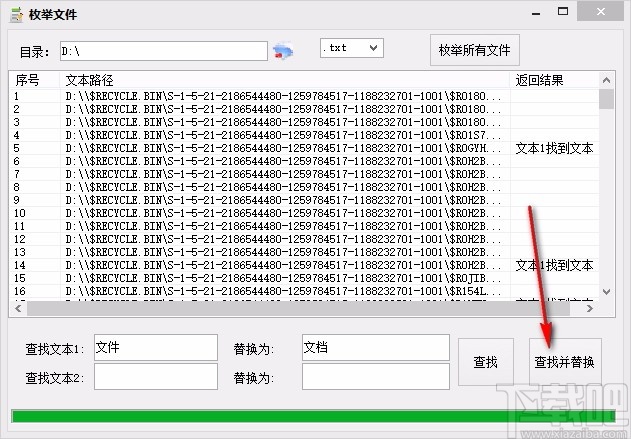Click the second empty 替换为 field
This screenshot has width=631, height=439.
375,377
